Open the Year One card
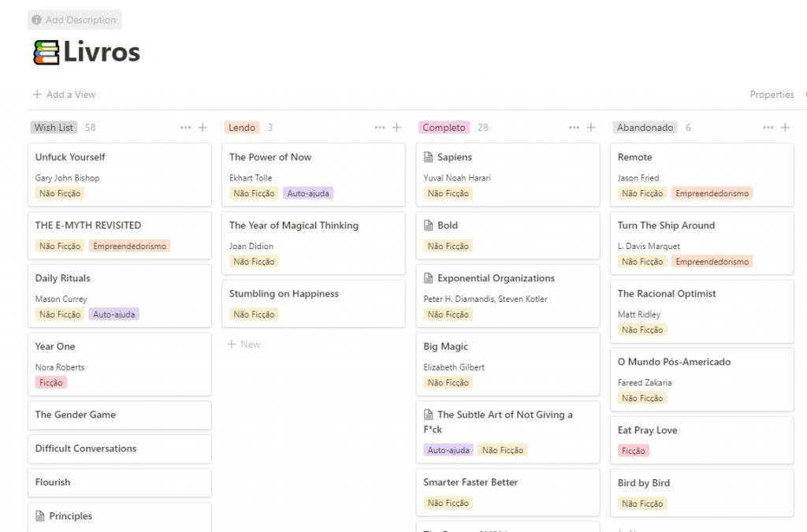 [x=120, y=364]
